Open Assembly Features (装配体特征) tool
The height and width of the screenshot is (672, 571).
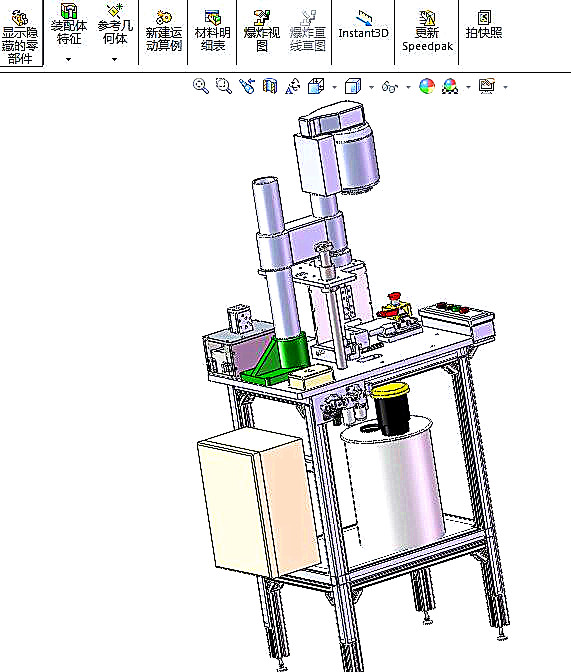pos(69,24)
